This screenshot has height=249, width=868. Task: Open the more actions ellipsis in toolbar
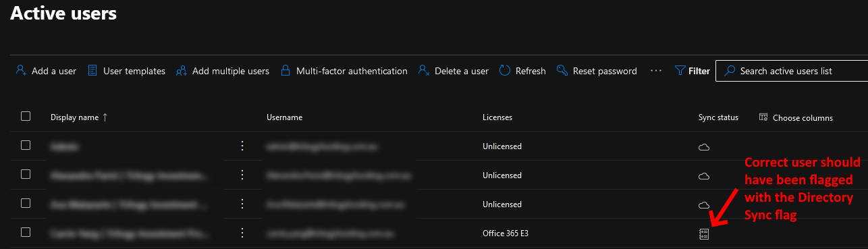tap(655, 70)
